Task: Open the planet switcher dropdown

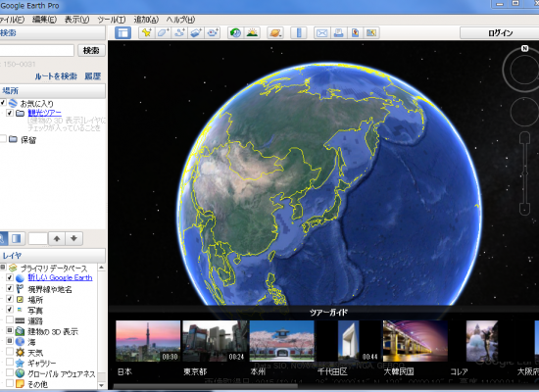Action: pyautogui.click(x=275, y=33)
